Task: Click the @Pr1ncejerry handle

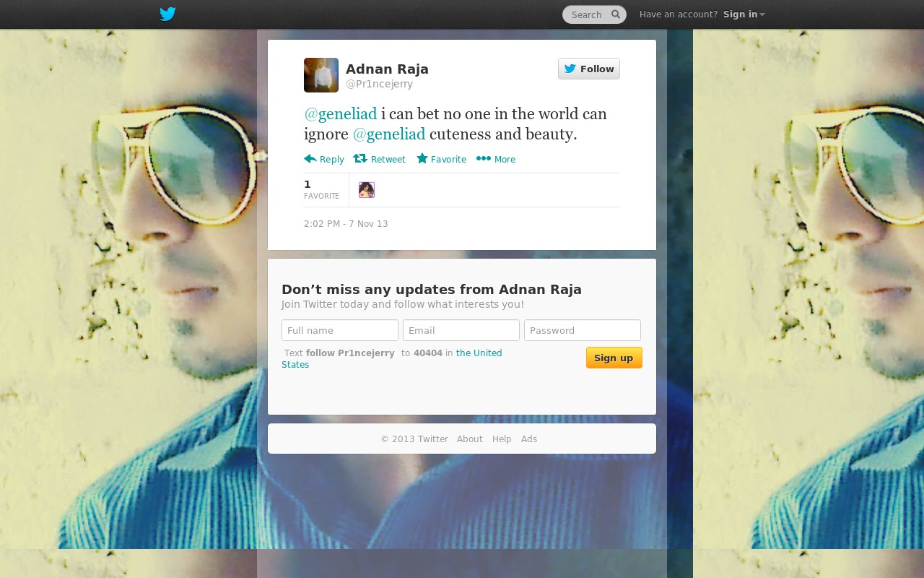Action: pyautogui.click(x=379, y=84)
